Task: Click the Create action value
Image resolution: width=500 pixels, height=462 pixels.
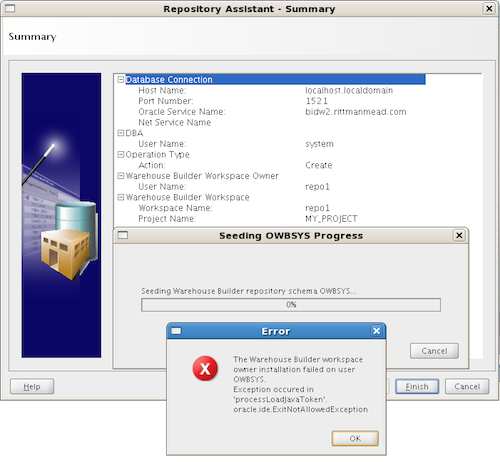Action: pos(319,165)
